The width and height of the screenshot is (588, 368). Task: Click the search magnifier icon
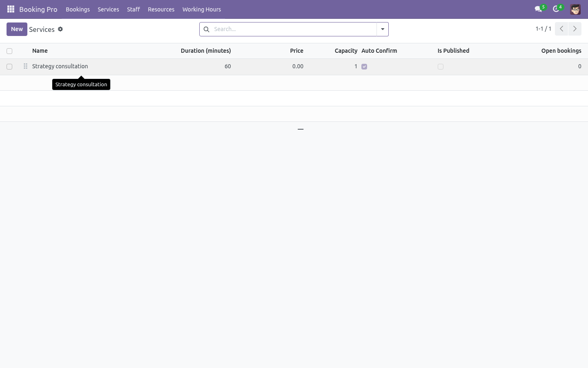point(206,29)
